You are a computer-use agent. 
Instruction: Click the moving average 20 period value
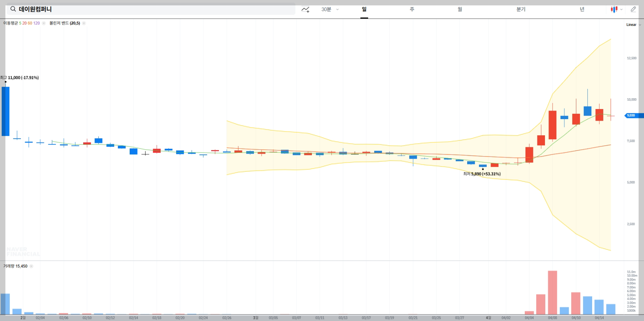coord(24,23)
